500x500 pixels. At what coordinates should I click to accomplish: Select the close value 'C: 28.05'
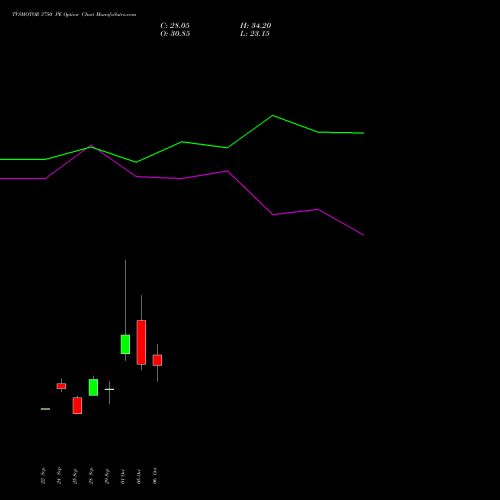point(175,26)
